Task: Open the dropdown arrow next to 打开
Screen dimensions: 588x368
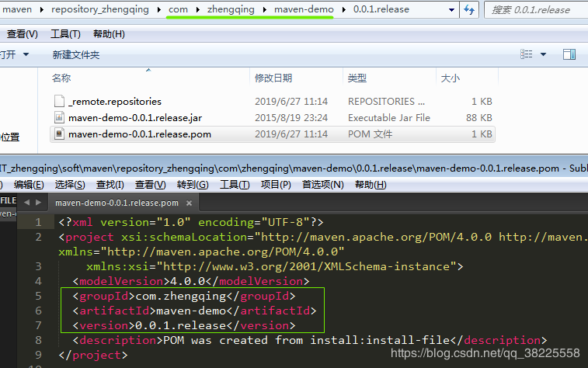Action: click(x=26, y=54)
